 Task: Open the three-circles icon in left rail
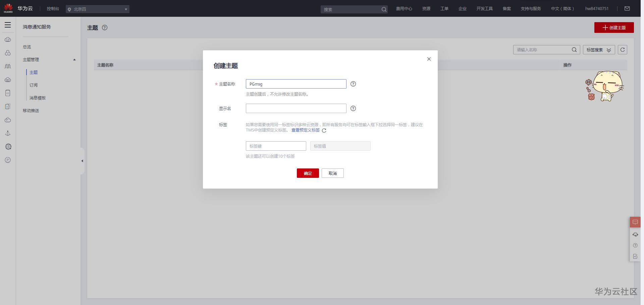point(8,53)
